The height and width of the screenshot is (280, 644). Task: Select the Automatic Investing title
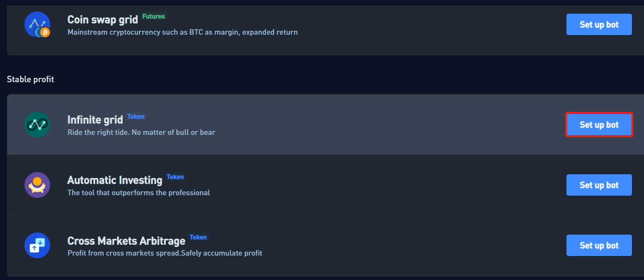115,180
